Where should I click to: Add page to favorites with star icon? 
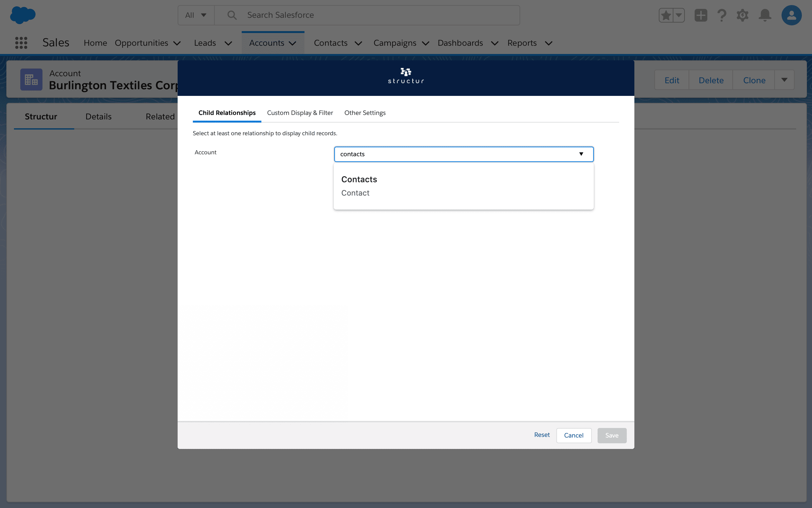click(666, 15)
